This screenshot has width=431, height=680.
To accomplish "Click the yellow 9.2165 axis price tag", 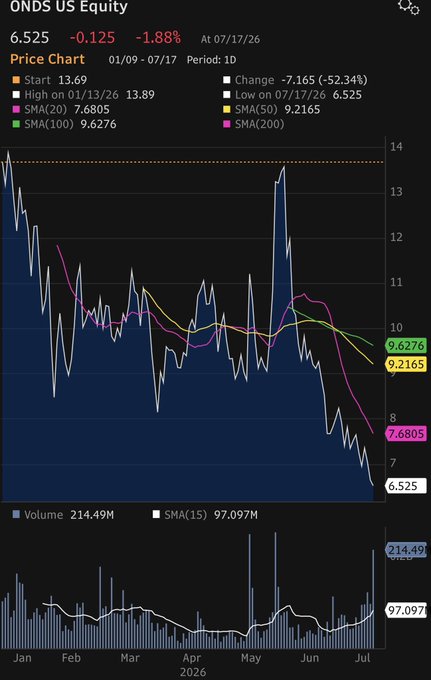I will [406, 364].
